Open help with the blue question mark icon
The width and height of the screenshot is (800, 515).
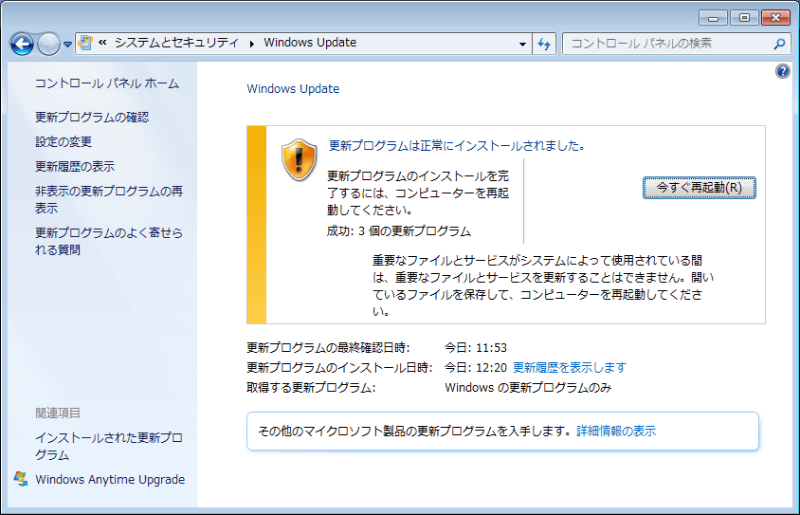coord(782,71)
